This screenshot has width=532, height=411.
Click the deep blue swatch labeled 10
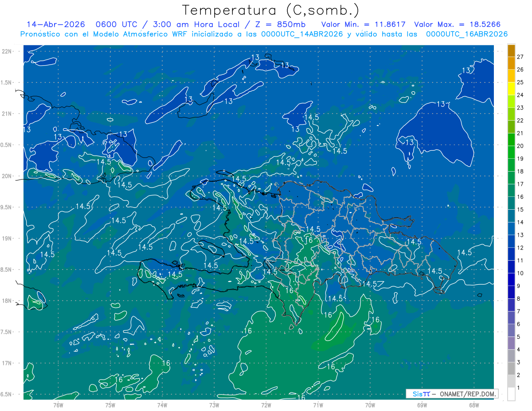[511, 267]
